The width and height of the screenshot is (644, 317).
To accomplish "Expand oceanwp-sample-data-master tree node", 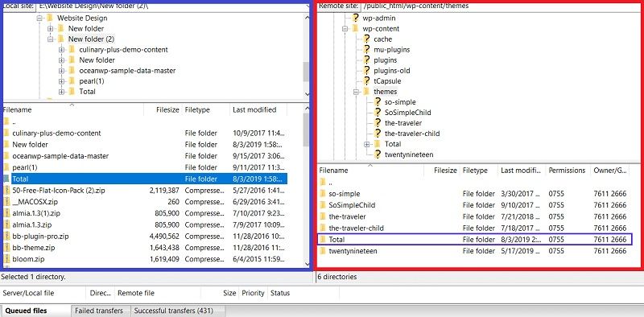I will [x=62, y=71].
